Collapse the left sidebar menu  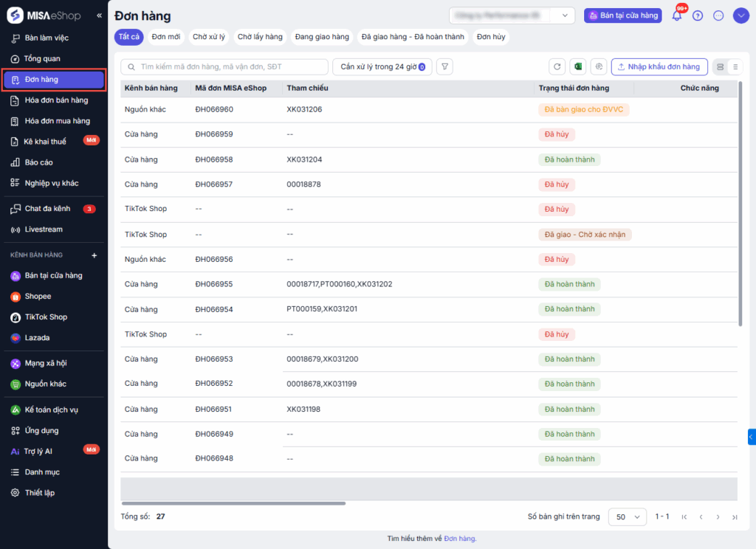point(99,15)
